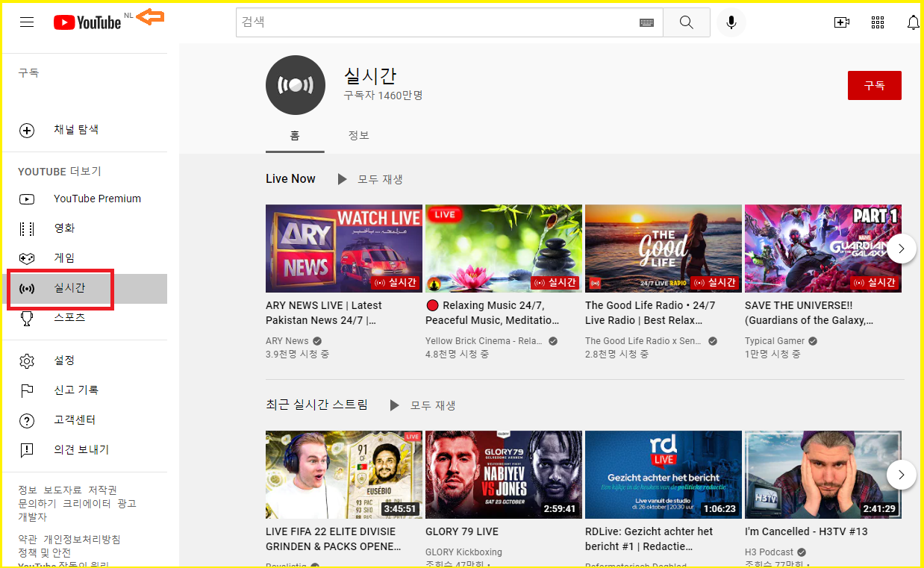This screenshot has width=924, height=568.
Task: Click the plus icon next to 채널 탐색
Action: [x=27, y=131]
